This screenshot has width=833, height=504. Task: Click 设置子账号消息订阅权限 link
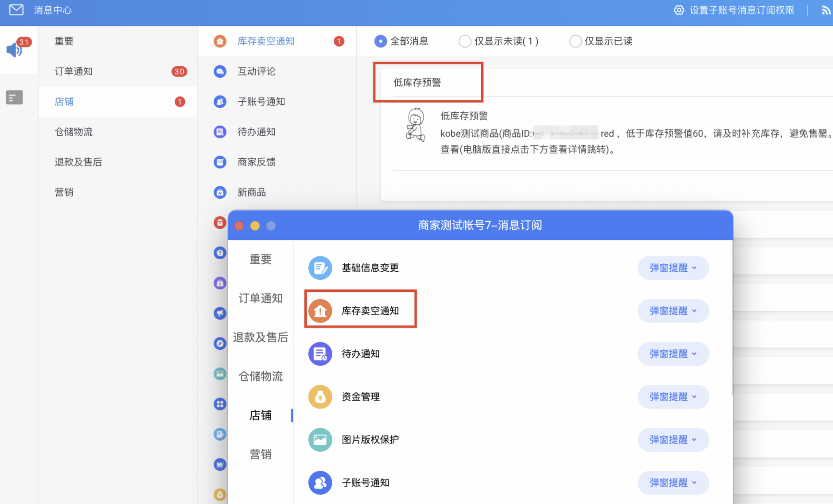pyautogui.click(x=742, y=10)
